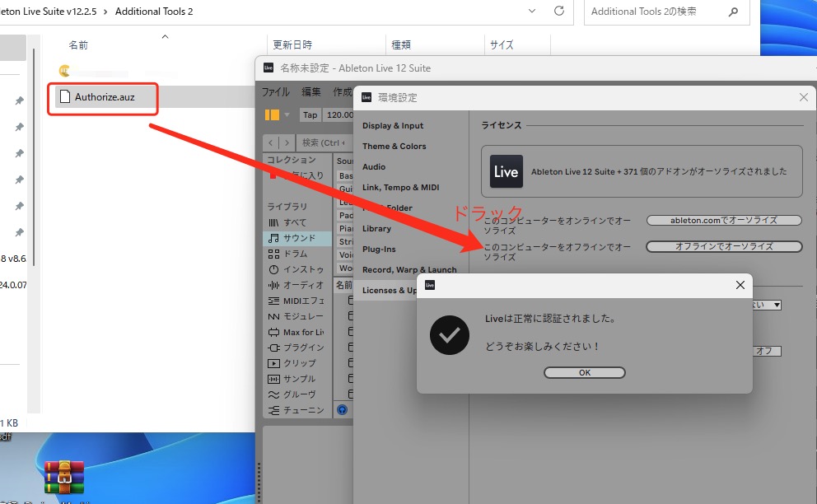Switch to Link, Tempo & MIDI tab
817x504 pixels.
(401, 188)
